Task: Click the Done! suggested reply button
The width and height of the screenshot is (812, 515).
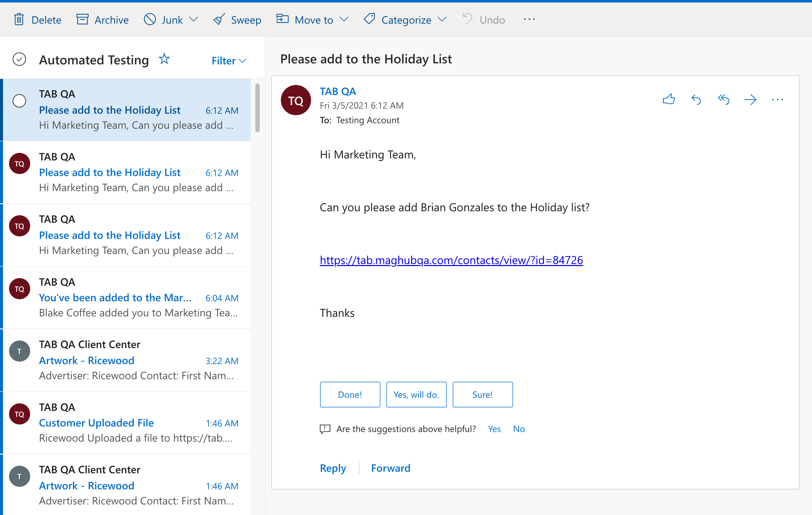Action: 350,395
